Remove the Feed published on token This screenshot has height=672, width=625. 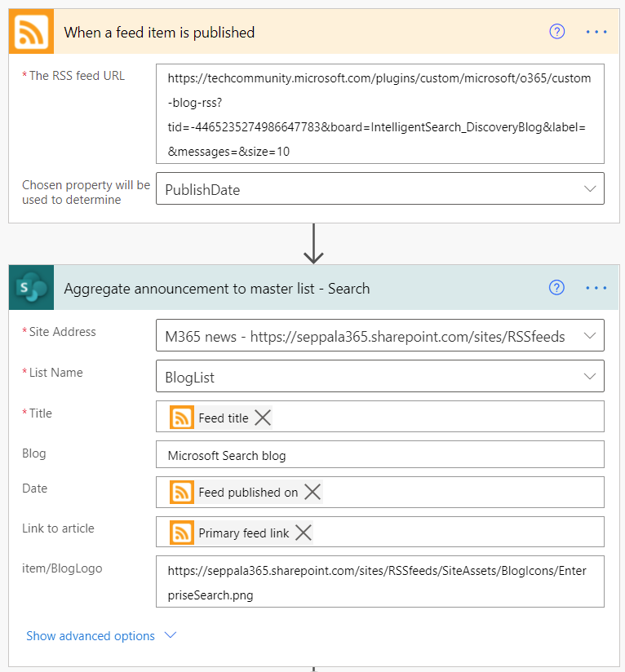(312, 492)
